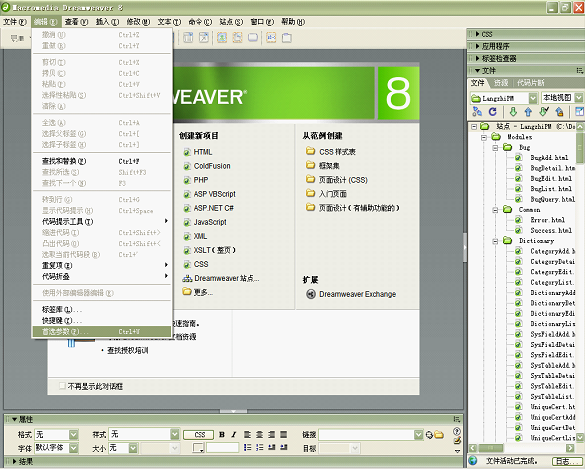This screenshot has height=469, width=585.
Task: Click the Check Out files icon
Action: coord(544,111)
